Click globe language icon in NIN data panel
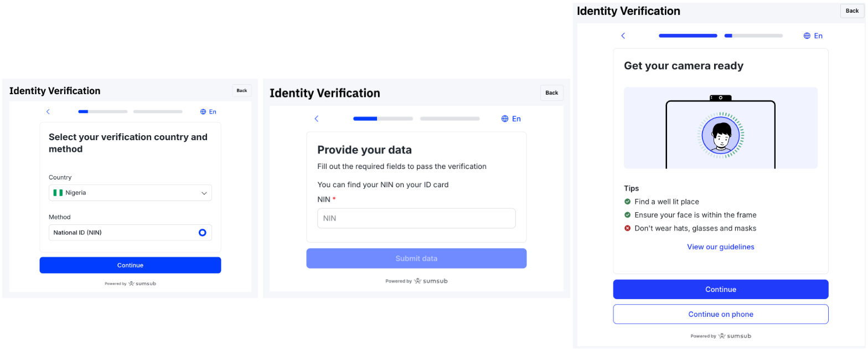868x349 pixels. point(505,119)
